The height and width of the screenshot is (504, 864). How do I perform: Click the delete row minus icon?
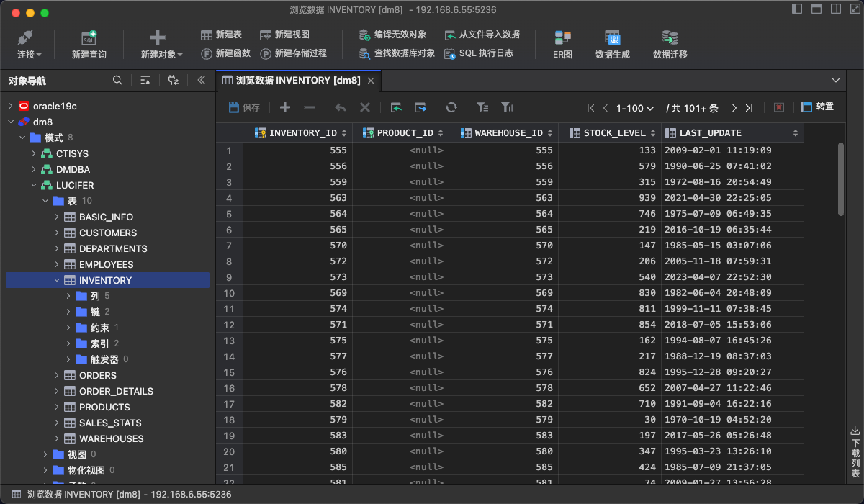coord(310,107)
